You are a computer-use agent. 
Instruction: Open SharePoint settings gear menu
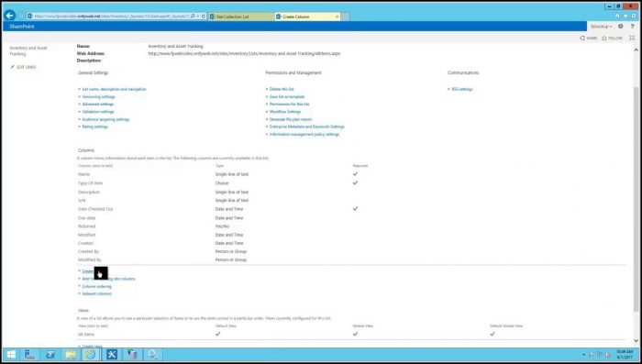[x=621, y=27]
